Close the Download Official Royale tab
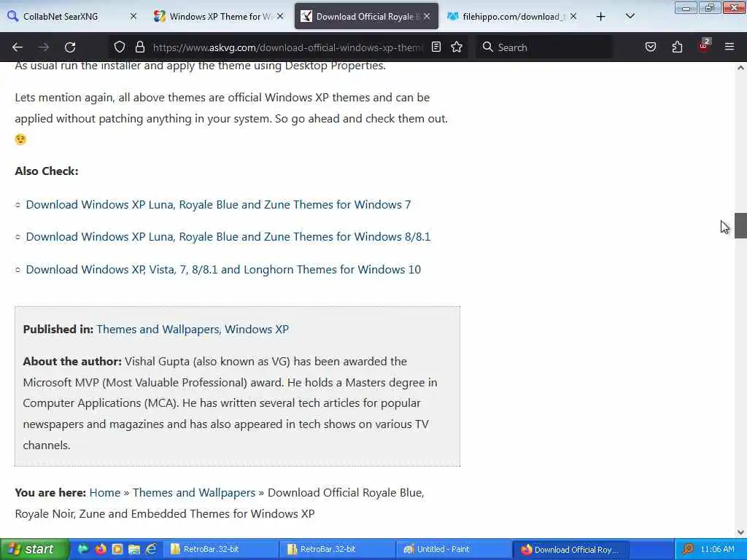 pos(427,16)
